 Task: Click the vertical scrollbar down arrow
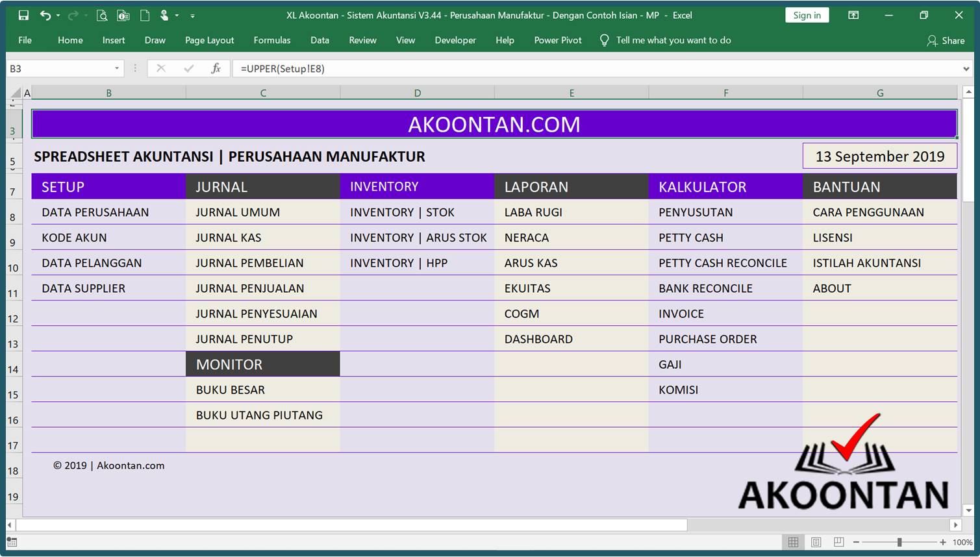[x=968, y=510]
